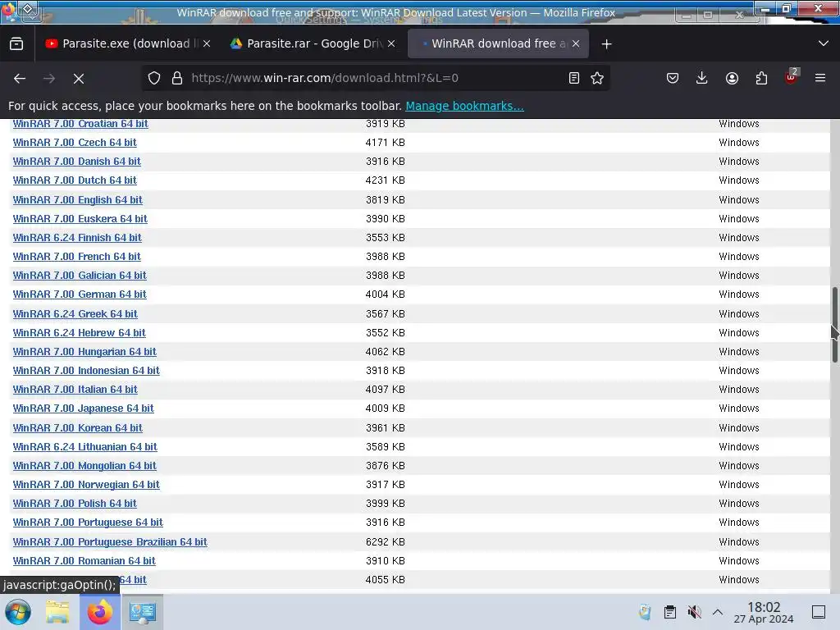This screenshot has height=630, width=840.
Task: Click the vertical page scrollbar thumb
Action: [x=834, y=325]
